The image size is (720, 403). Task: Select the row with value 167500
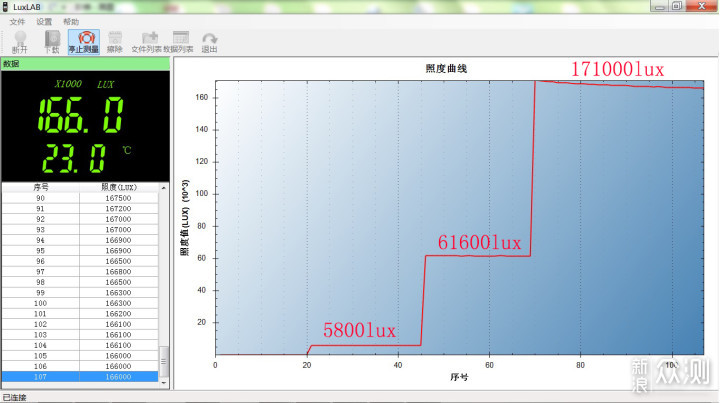coord(80,198)
